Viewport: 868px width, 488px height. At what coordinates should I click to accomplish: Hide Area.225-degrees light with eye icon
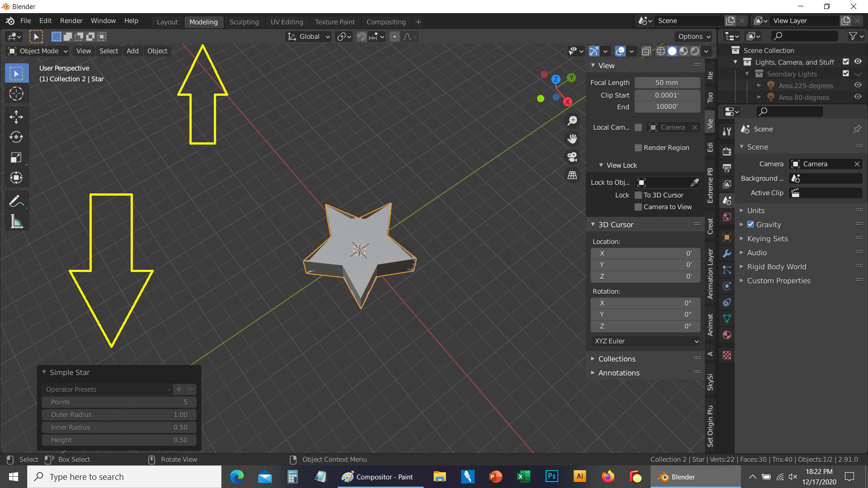coord(858,85)
